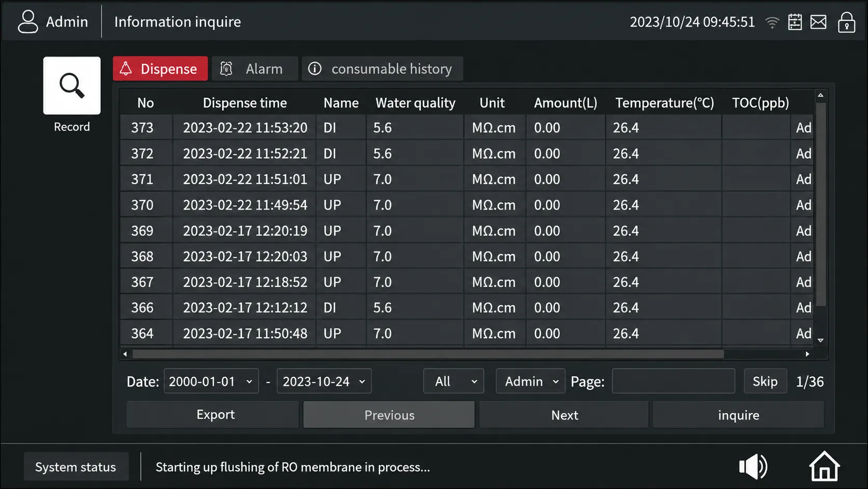This screenshot has height=489, width=868.
Task: Click the Admin user profile icon
Action: click(x=28, y=22)
